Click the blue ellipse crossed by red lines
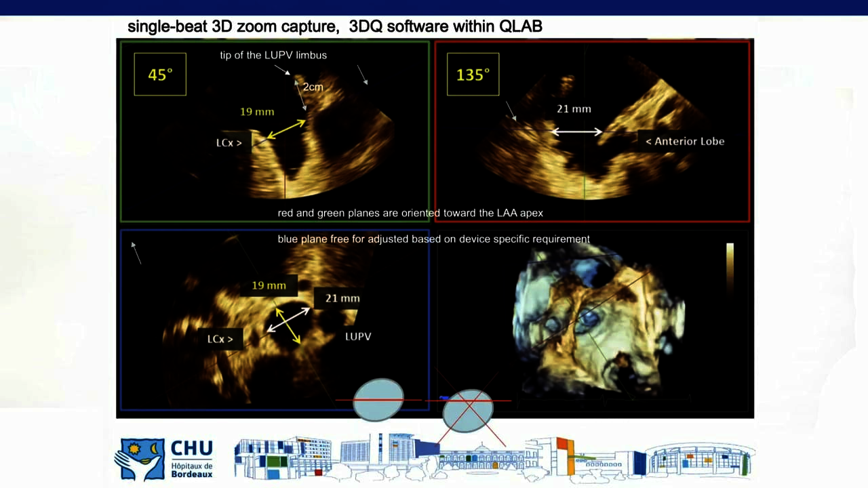 pos(468,410)
